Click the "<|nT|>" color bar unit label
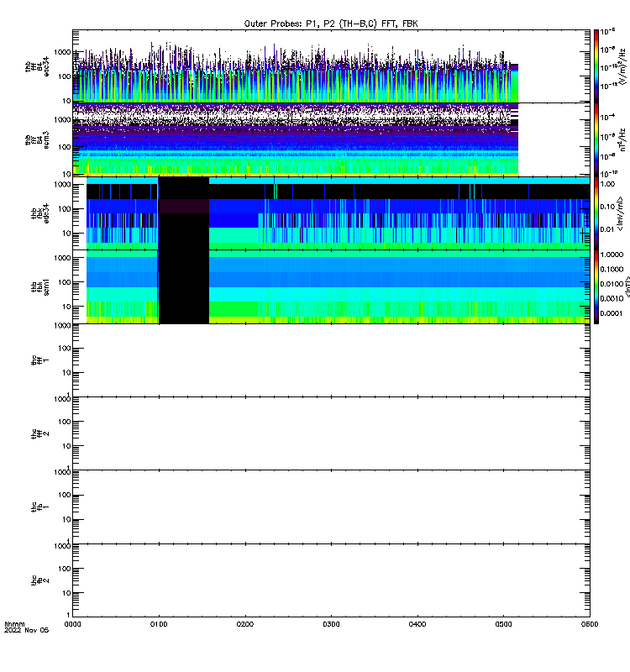Screen dimensions: 630x672 click(627, 286)
